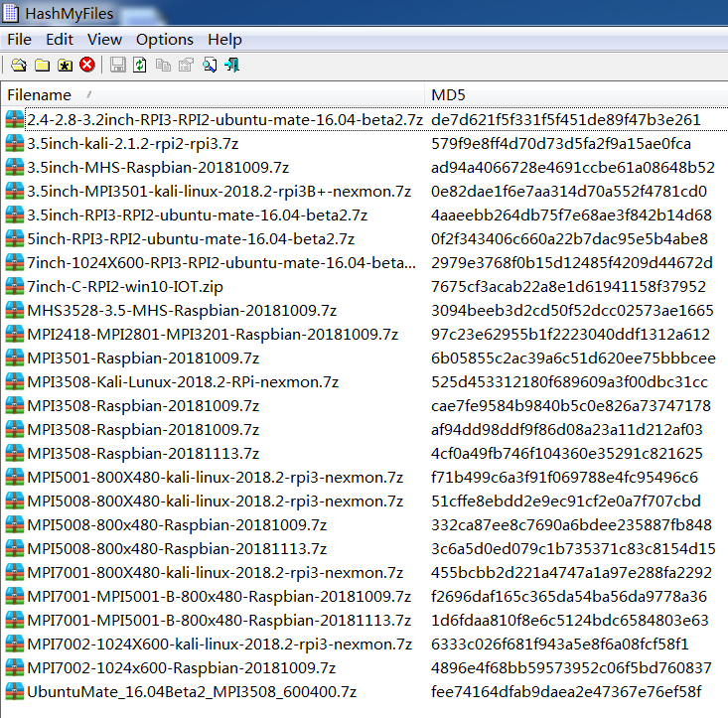Open Properties via the toolbar icon
The image size is (728, 718).
[186, 66]
